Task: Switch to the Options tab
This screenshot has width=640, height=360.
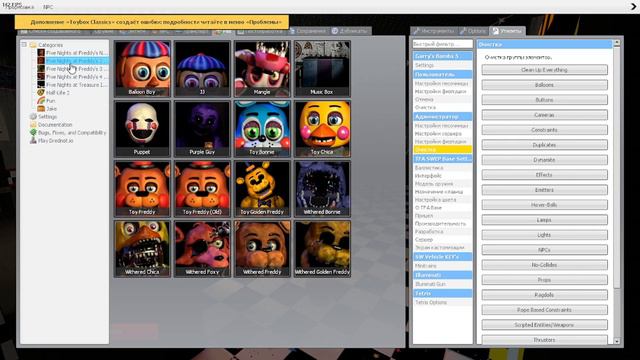Action: (473, 31)
